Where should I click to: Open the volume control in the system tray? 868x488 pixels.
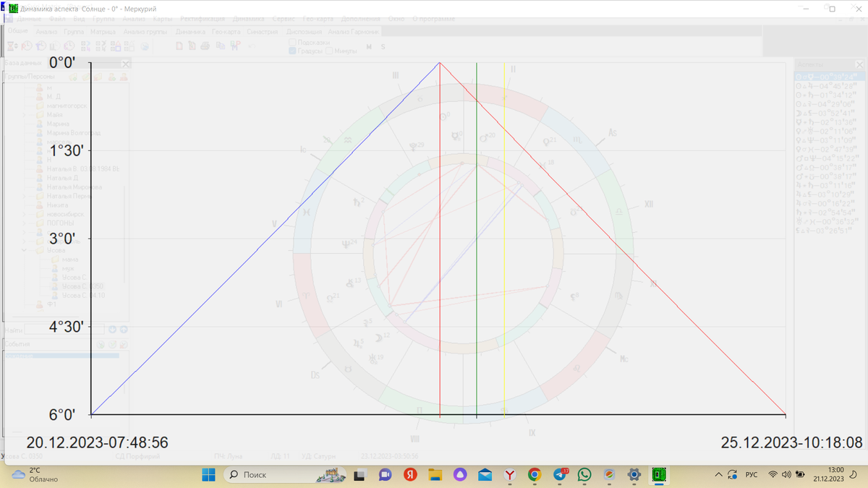pos(786,474)
